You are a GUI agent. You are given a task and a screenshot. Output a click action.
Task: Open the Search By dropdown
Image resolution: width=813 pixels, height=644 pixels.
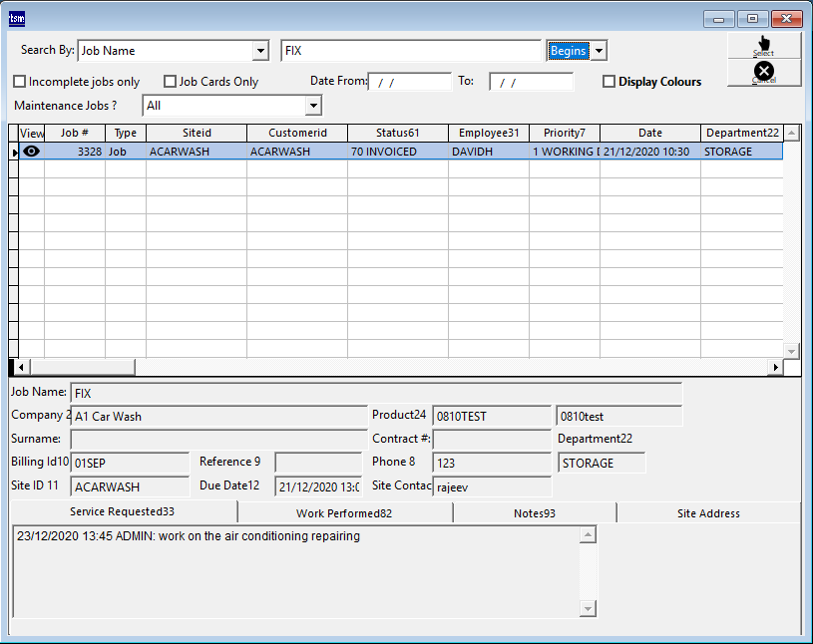tap(261, 51)
